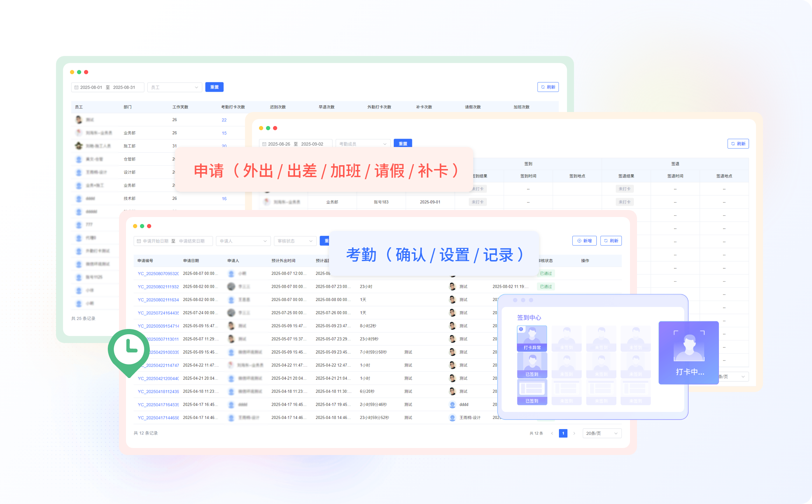This screenshot has width=812, height=504.
Task: Click the face scan icon on 打卡中 card
Action: tap(689, 346)
